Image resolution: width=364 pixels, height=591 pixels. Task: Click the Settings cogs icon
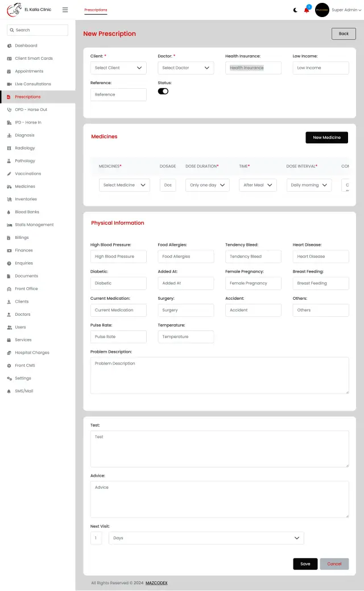[9, 378]
